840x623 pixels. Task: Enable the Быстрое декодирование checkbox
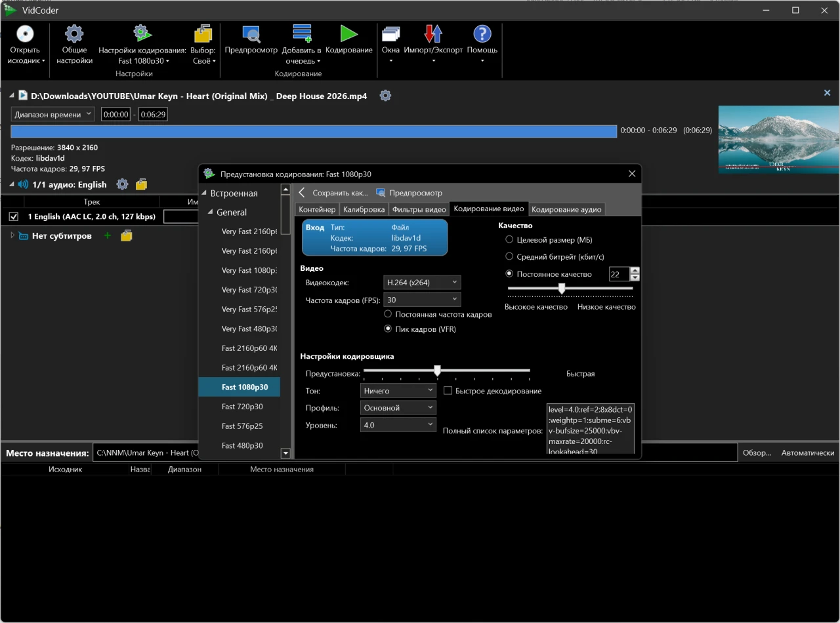point(448,391)
